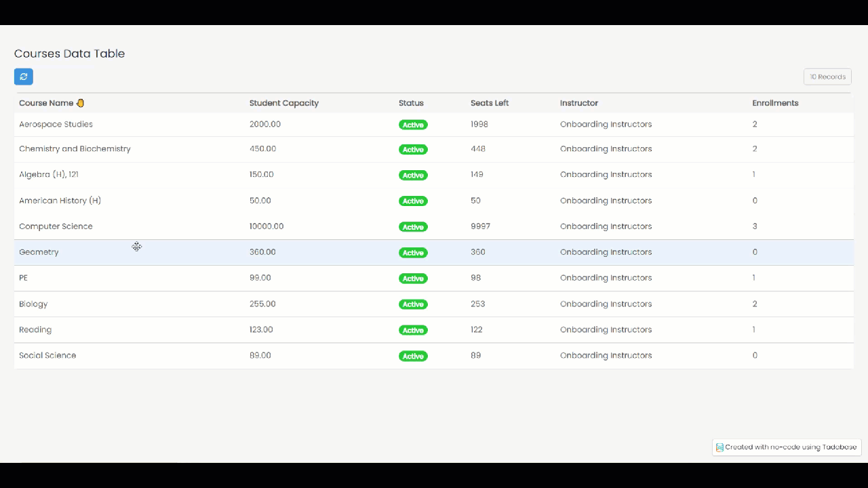Sort by Seats Left column header

pyautogui.click(x=490, y=103)
